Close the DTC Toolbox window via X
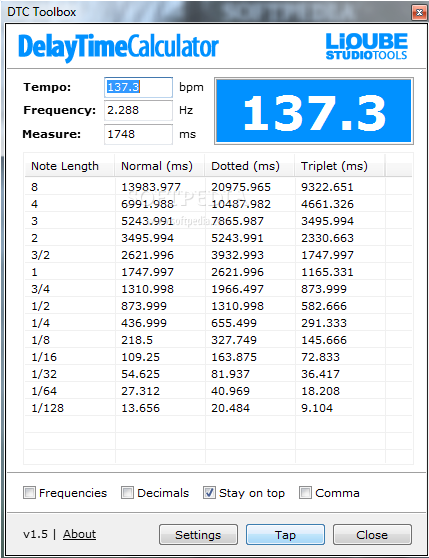Viewport: 429px width, 558px height. 419,13
